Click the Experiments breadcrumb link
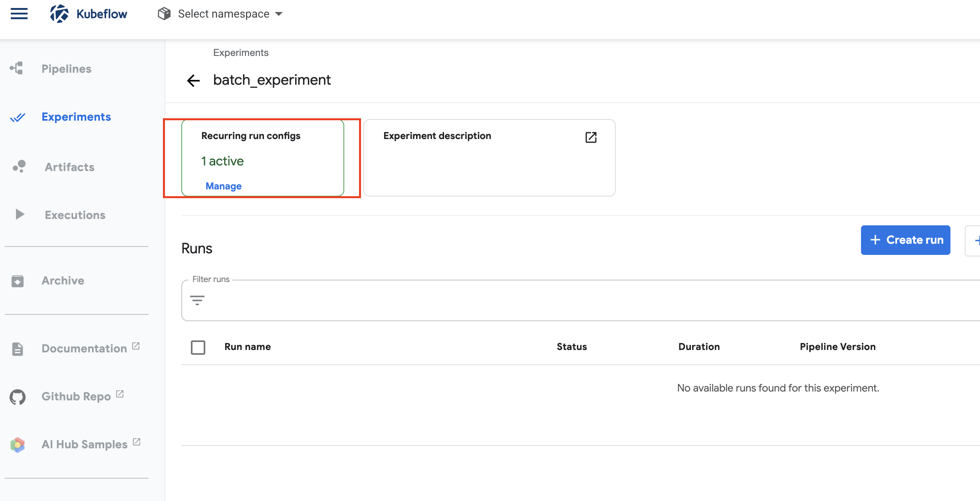The height and width of the screenshot is (501, 980). coord(240,53)
